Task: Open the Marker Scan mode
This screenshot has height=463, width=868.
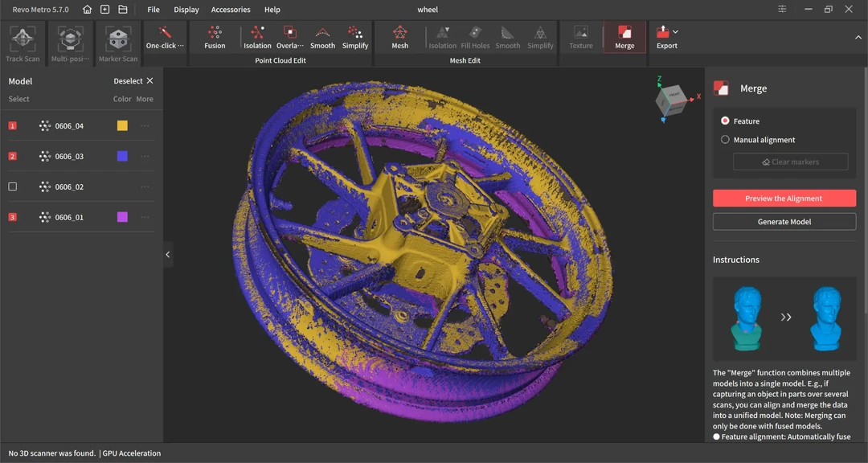Action: tap(118, 43)
